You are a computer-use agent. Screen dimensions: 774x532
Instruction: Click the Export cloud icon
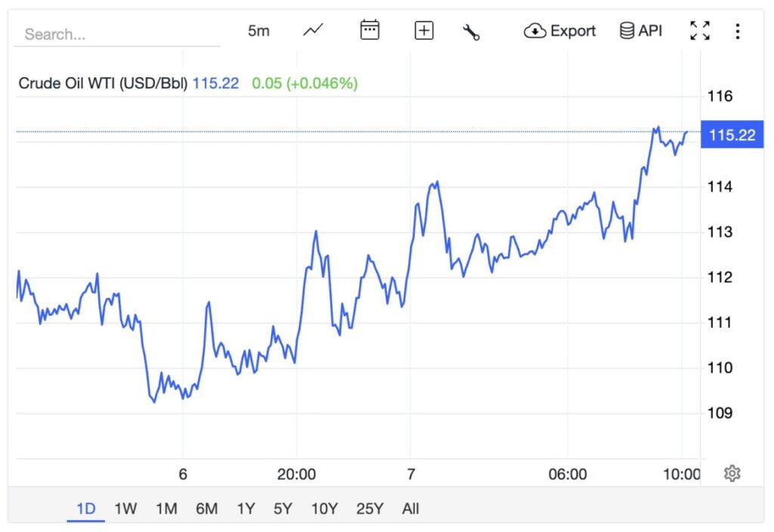tap(537, 31)
